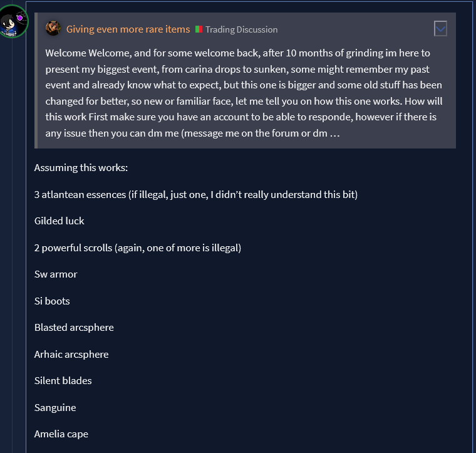Click the "Amelia cape" line

[61, 434]
